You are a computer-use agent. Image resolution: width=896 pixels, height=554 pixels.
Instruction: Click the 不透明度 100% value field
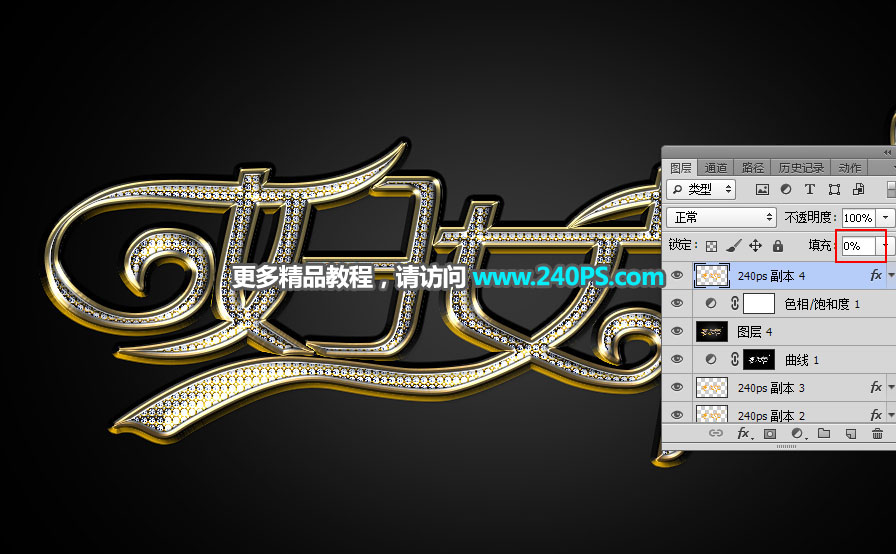[x=859, y=218]
